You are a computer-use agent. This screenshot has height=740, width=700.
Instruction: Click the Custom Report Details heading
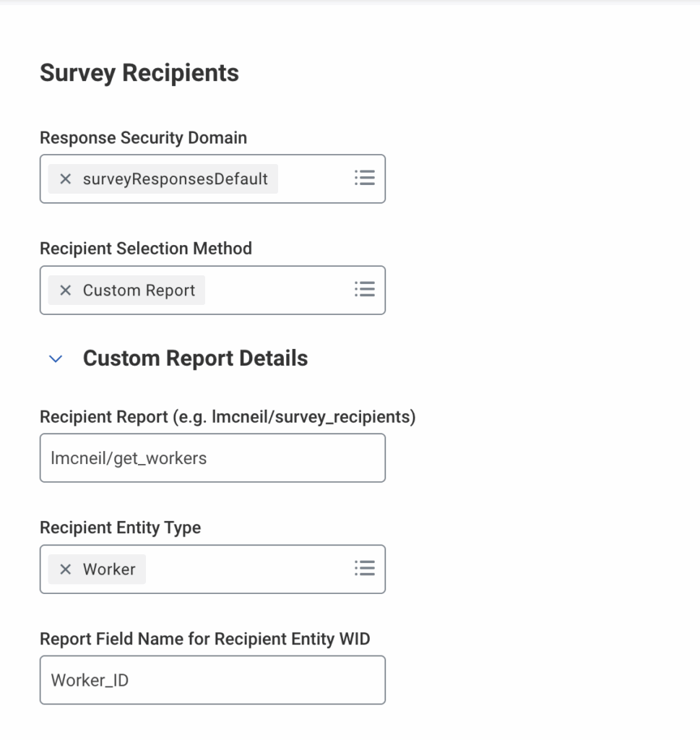pos(195,358)
